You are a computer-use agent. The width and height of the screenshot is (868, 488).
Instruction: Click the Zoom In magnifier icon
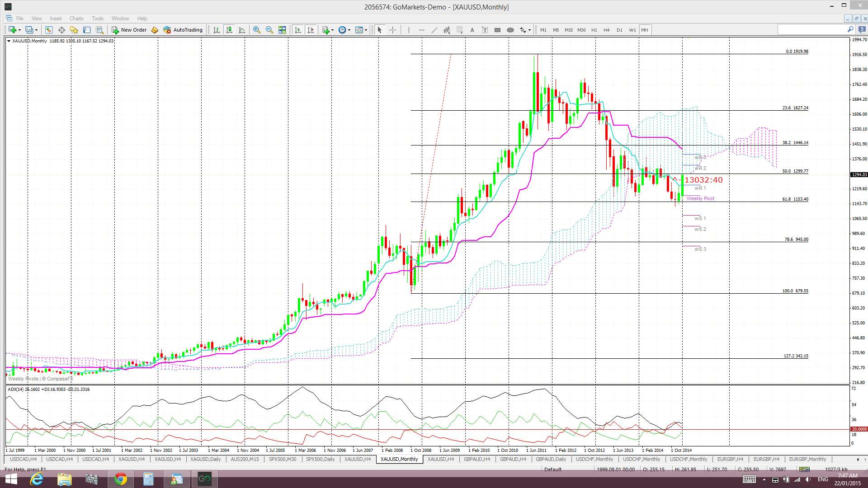256,30
